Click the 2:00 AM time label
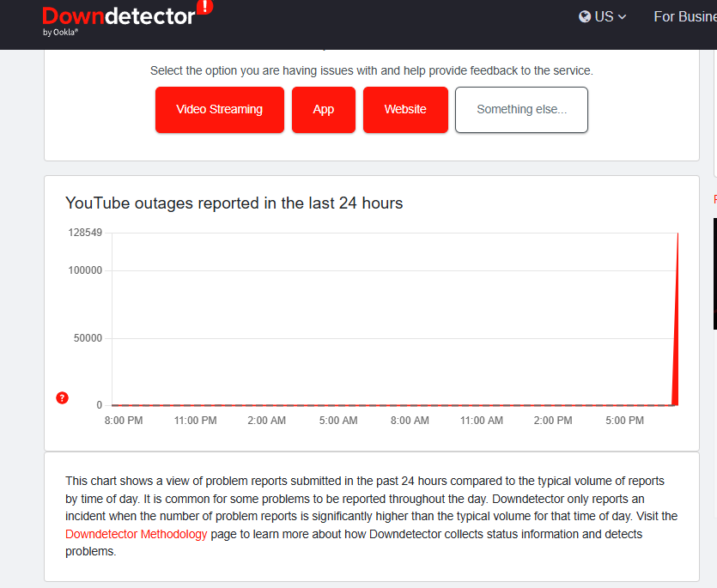Screen dimensions: 717x588 266,421
